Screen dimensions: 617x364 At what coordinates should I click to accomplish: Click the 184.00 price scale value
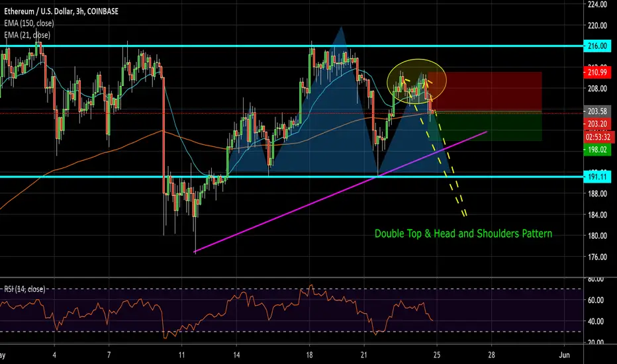(x=597, y=215)
